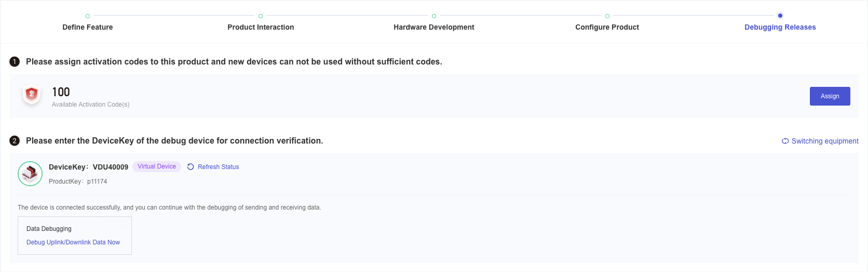
Task: Click the refresh status circular arrow icon
Action: coord(191,167)
